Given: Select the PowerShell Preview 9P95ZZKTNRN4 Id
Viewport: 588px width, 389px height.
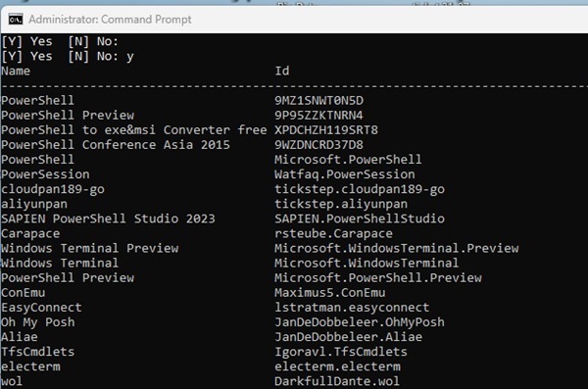Looking at the screenshot, I should click(318, 116).
